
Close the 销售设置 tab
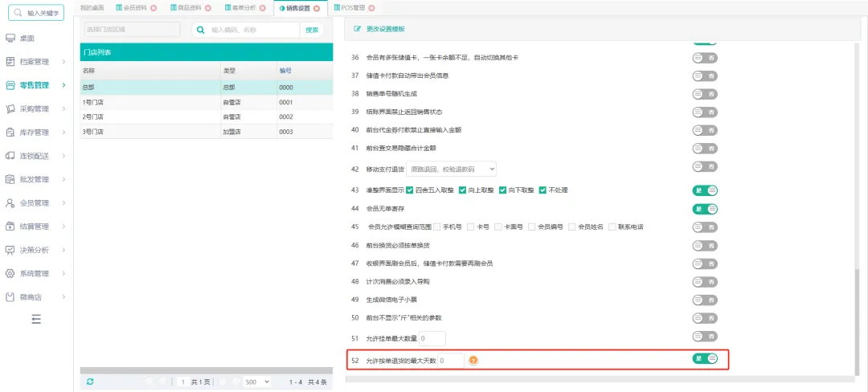317,8
